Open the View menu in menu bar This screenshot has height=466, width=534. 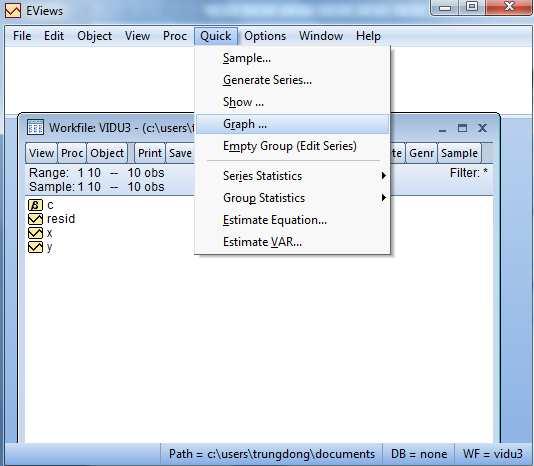137,36
